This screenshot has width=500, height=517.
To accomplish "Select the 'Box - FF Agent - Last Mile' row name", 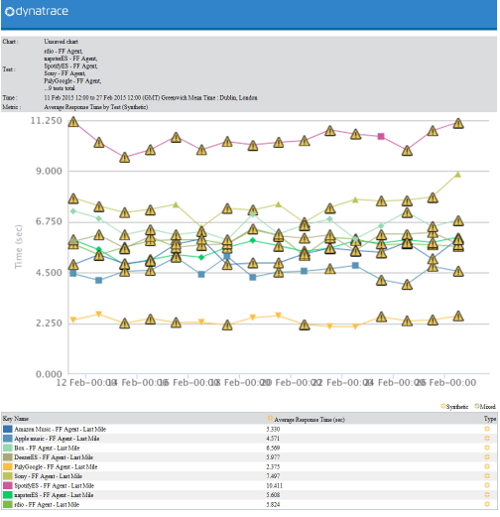I will click(x=47, y=448).
